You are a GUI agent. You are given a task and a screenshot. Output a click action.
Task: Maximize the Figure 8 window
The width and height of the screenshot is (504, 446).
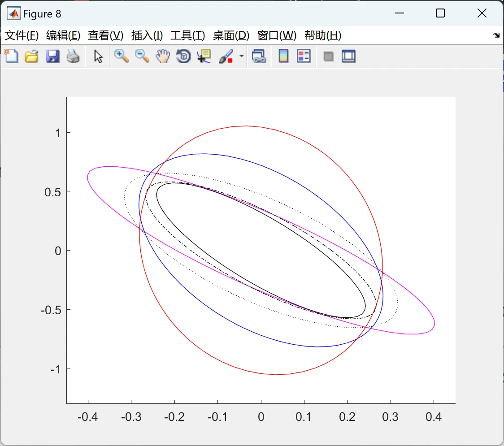click(x=440, y=13)
